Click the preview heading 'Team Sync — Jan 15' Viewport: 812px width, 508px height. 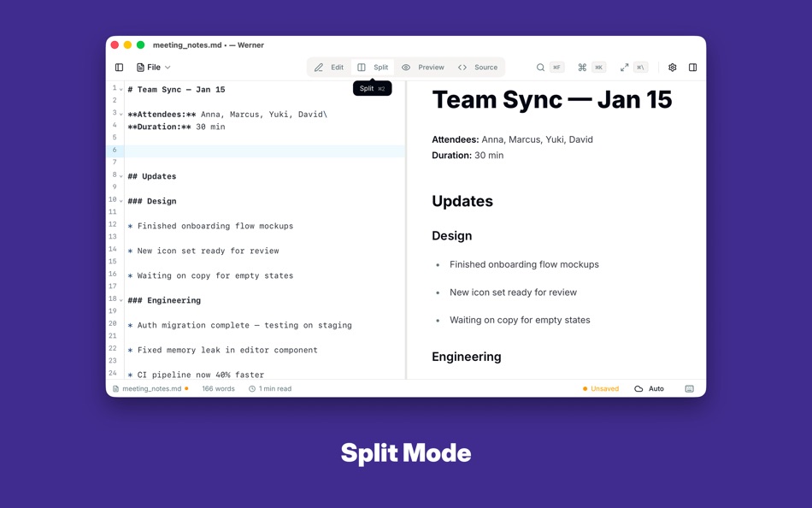tap(552, 99)
